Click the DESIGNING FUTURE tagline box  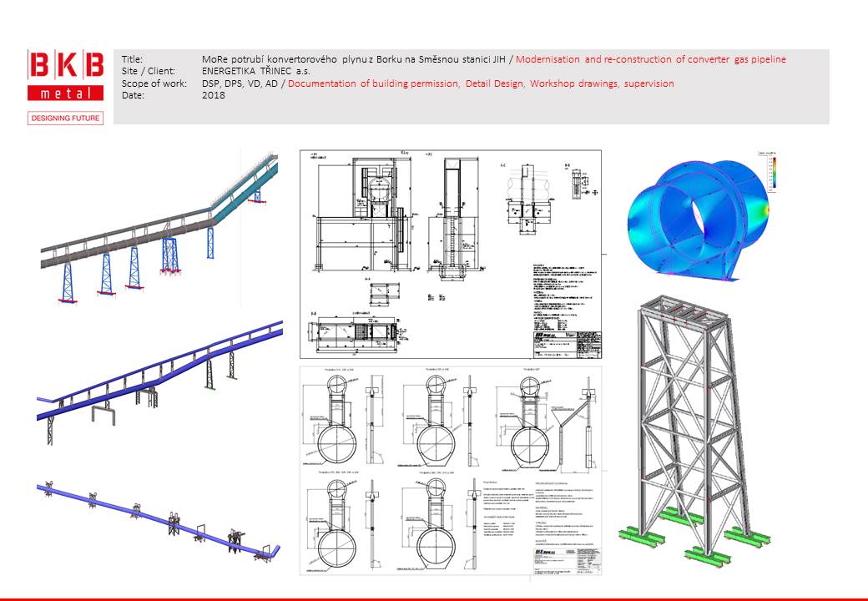[66, 119]
